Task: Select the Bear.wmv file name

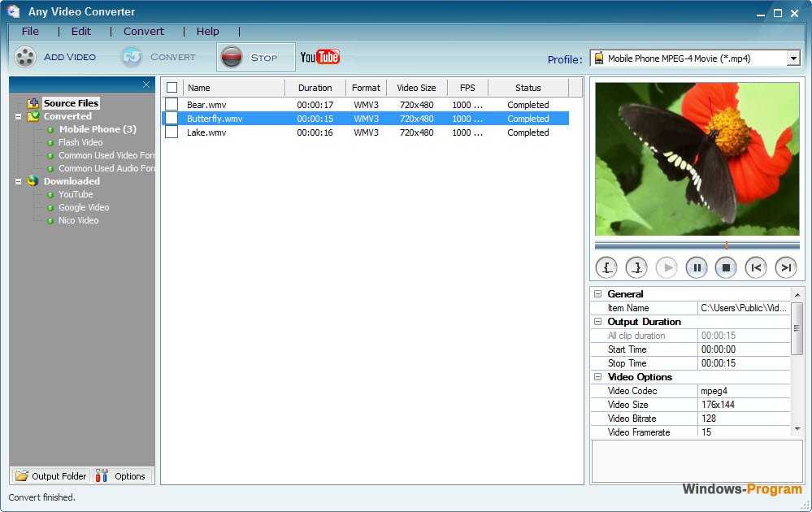Action: [206, 105]
